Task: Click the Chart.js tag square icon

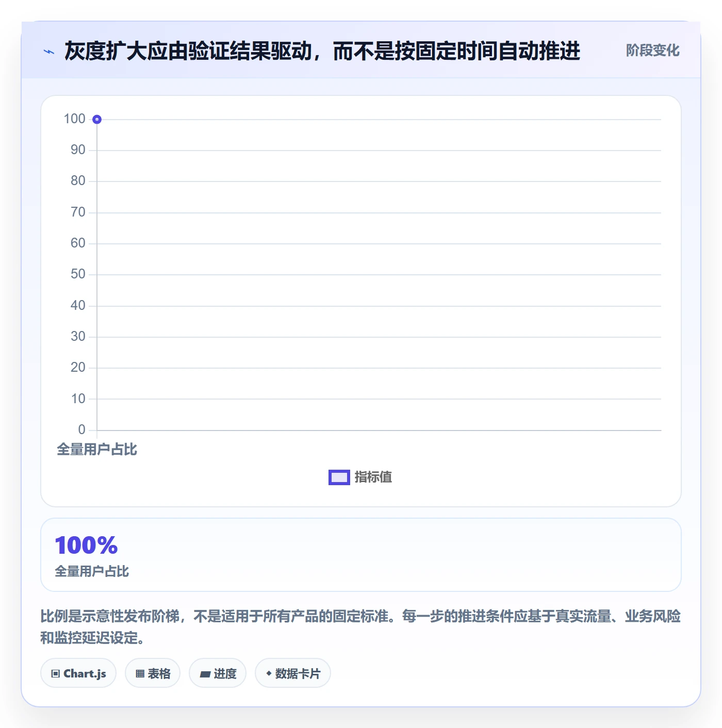Action: point(56,674)
